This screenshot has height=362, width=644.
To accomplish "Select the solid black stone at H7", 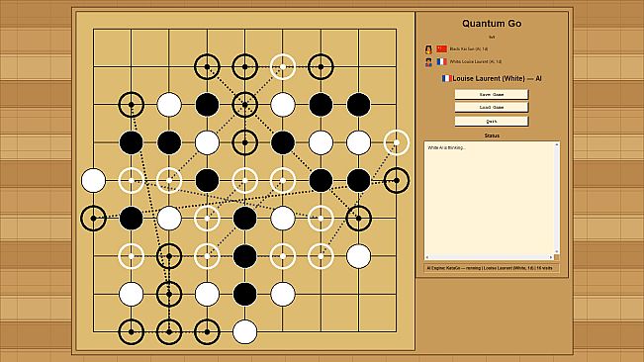I will [358, 105].
